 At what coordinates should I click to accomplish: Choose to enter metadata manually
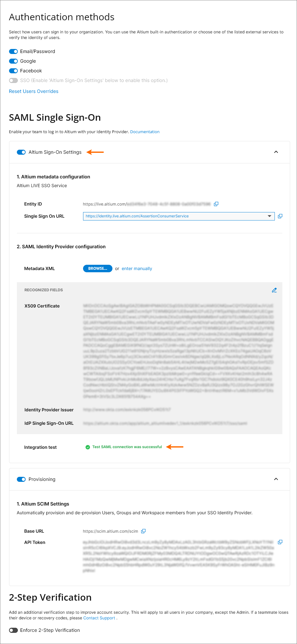click(137, 269)
